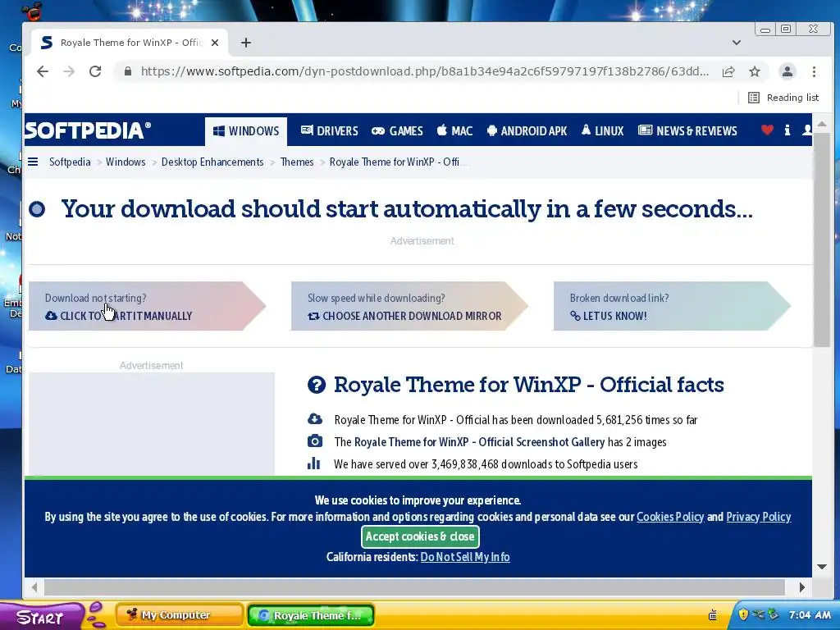Open Chrome's three-dot menu

click(814, 72)
